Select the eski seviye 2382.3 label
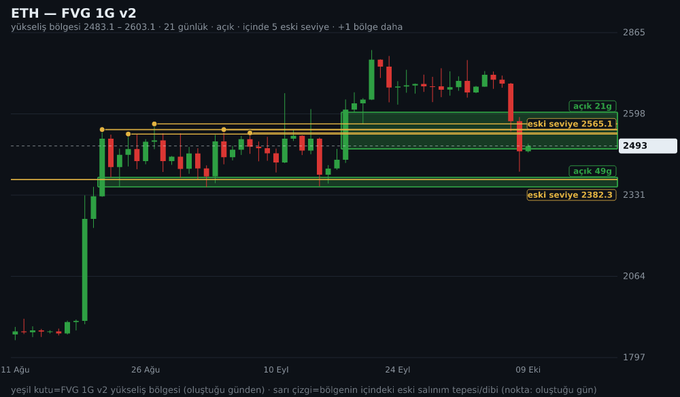Screen dimensions: 680x397 tap(571, 195)
